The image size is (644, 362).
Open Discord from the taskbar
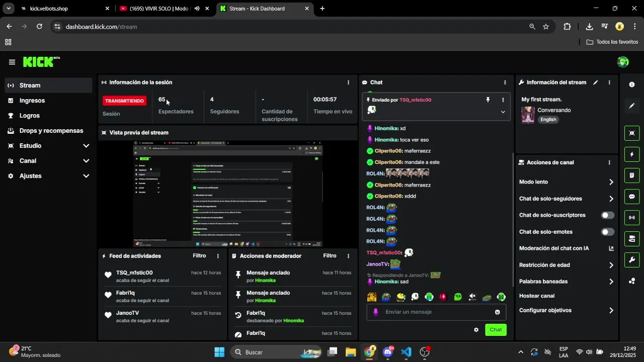[387, 352]
